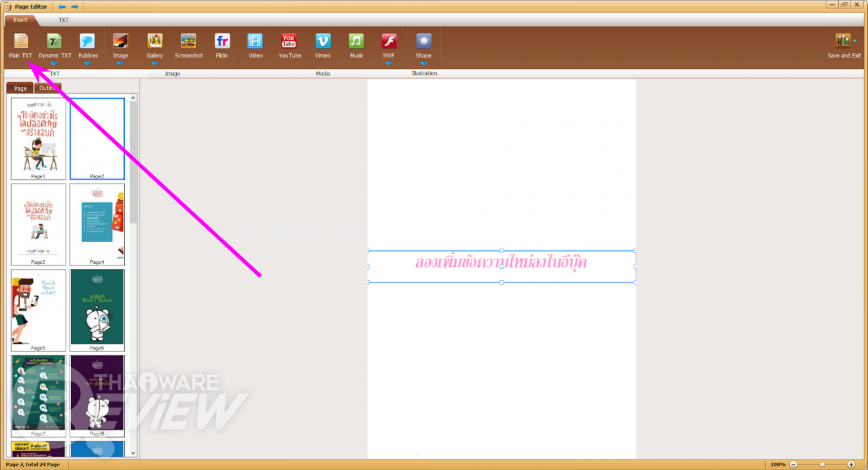Insert Music onto the page

click(356, 46)
